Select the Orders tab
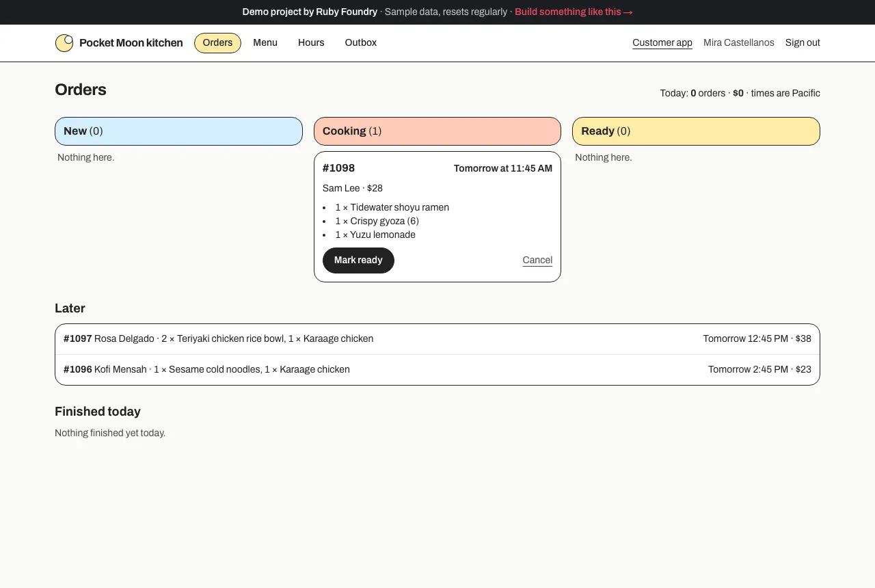This screenshot has width=875, height=588. (217, 43)
